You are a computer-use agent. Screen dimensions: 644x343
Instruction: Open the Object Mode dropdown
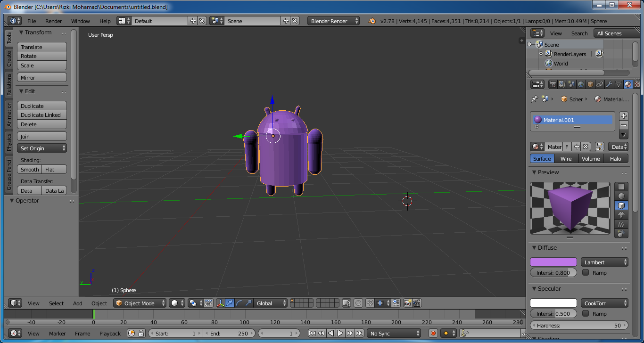pyautogui.click(x=140, y=303)
